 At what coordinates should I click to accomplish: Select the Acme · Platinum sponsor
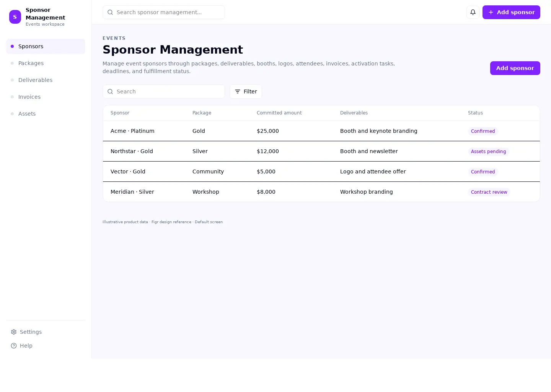(x=132, y=131)
